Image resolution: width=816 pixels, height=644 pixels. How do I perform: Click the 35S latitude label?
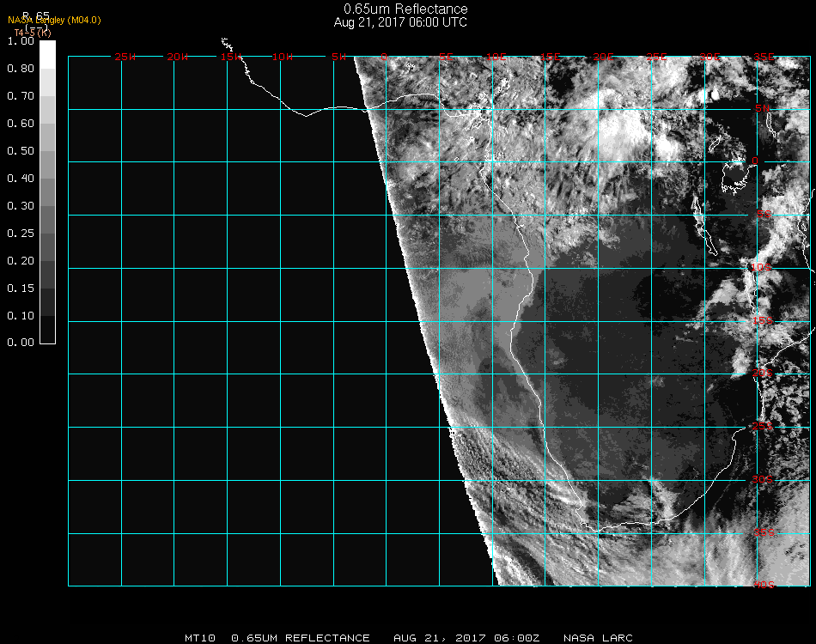point(764,532)
